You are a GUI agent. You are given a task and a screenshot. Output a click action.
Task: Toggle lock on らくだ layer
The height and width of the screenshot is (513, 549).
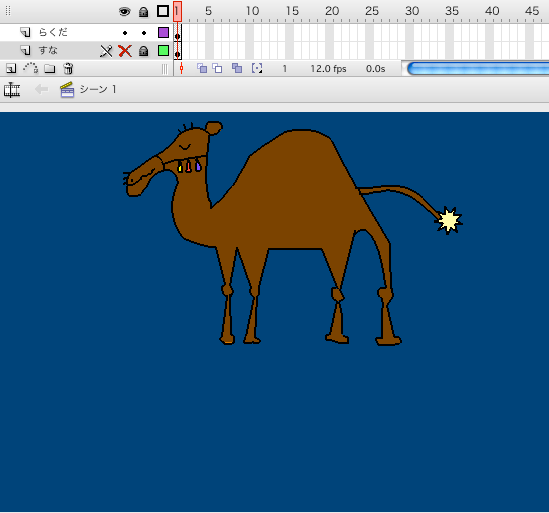tap(144, 33)
